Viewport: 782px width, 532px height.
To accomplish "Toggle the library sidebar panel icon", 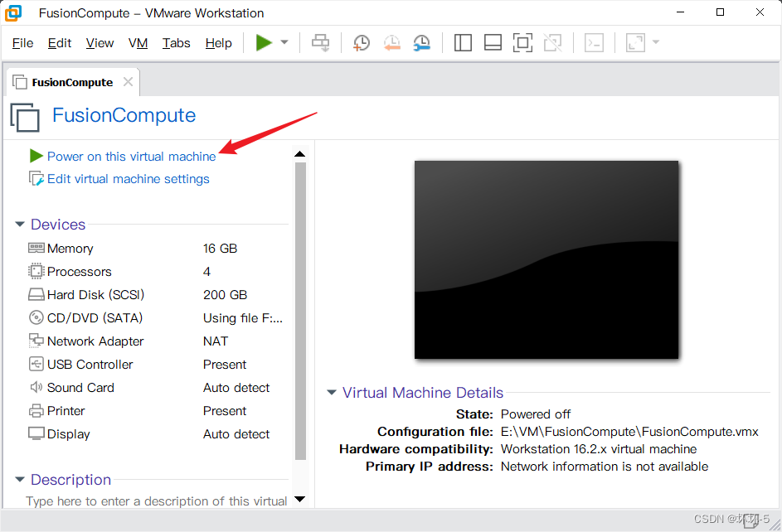I will coord(463,43).
